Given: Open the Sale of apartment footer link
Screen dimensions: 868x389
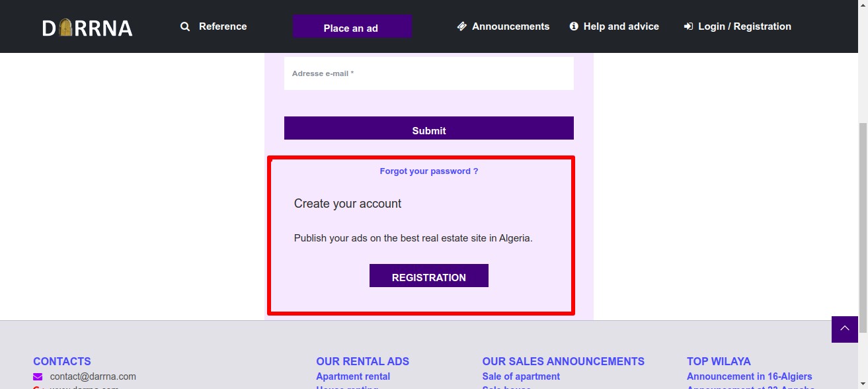Looking at the screenshot, I should (x=521, y=376).
